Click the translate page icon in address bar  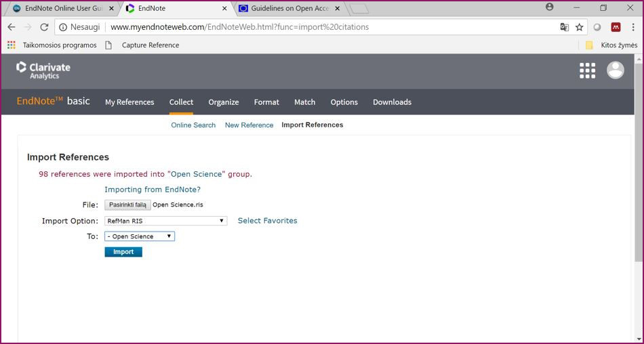[564, 27]
